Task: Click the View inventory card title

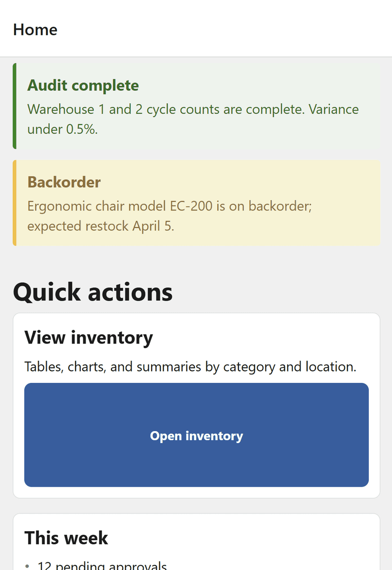Action: pos(89,337)
